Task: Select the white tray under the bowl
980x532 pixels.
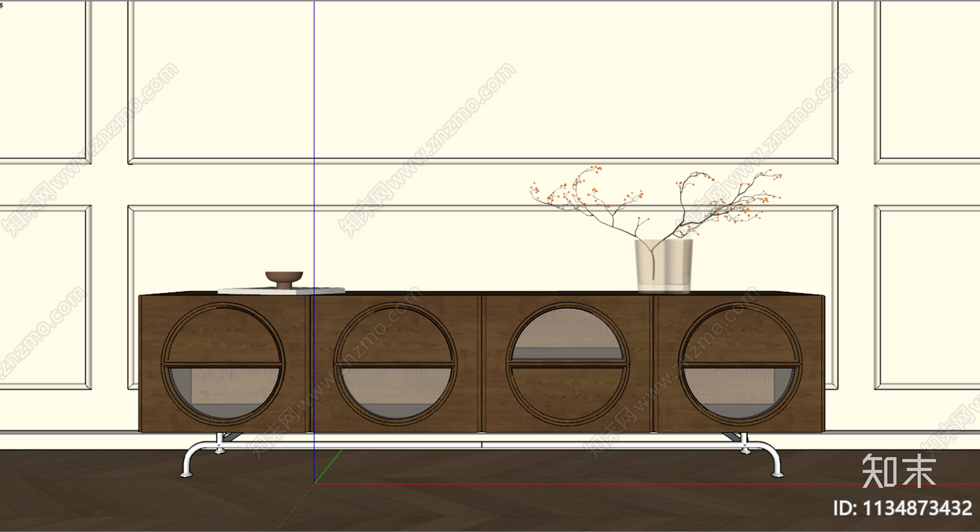Action: pos(282,291)
